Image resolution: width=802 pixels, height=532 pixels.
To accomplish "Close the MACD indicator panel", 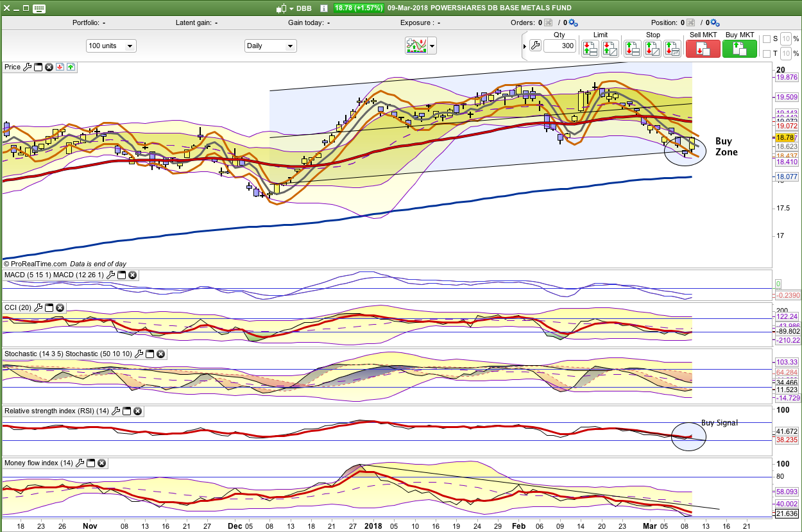I will click(x=132, y=275).
